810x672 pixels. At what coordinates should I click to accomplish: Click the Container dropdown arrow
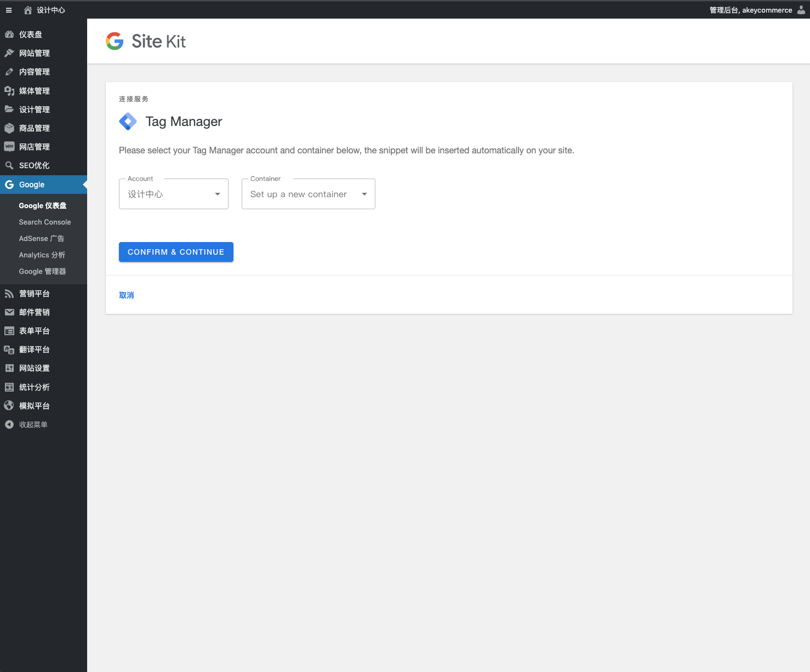[364, 194]
